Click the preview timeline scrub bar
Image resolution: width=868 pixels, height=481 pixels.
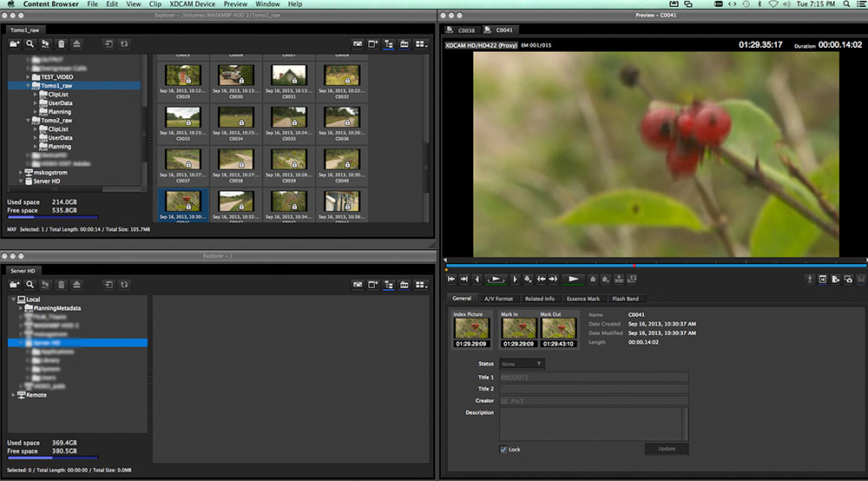click(656, 266)
